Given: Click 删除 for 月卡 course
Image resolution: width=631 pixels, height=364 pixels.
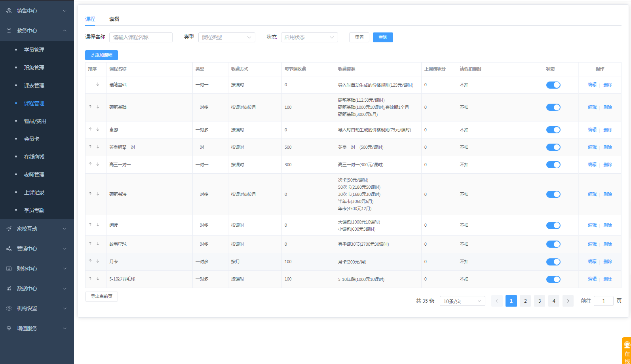Looking at the screenshot, I should [608, 262].
